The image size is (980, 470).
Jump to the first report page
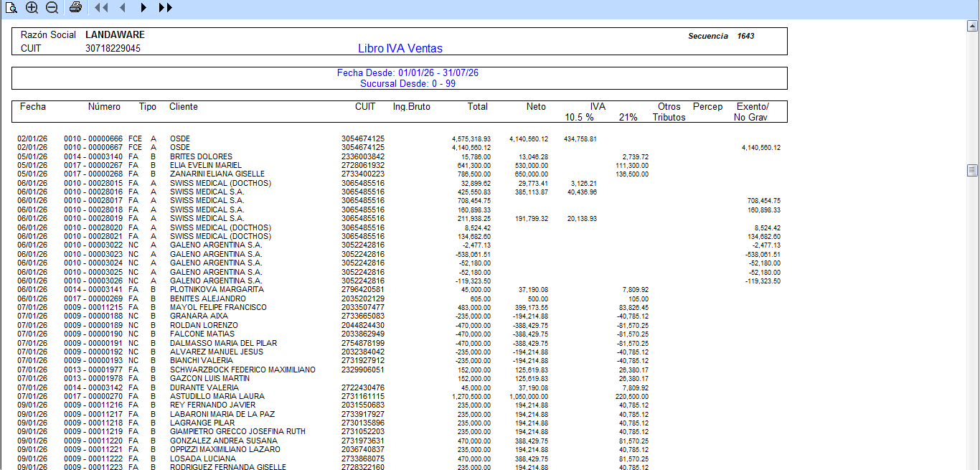tap(101, 8)
